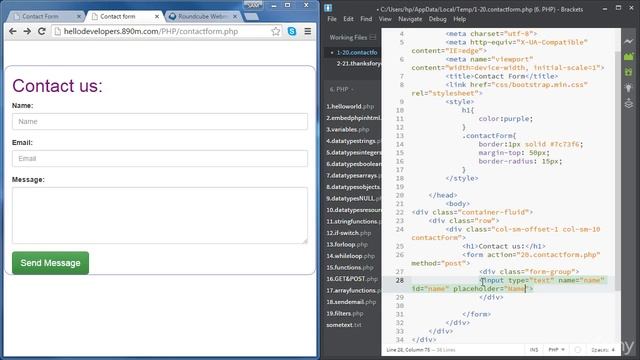
Task: Open 19.filters.php file
Action: tap(344, 313)
